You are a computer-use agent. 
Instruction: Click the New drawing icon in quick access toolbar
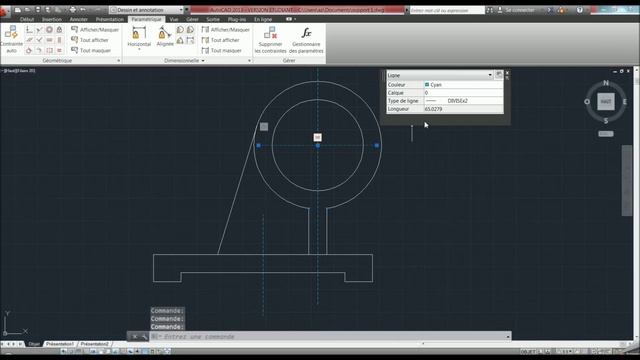coord(18,10)
